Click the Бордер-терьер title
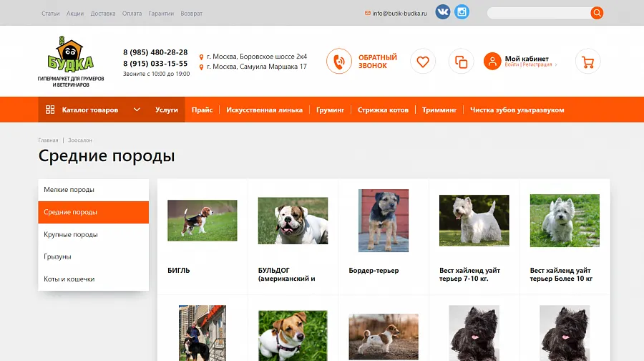 tap(374, 271)
